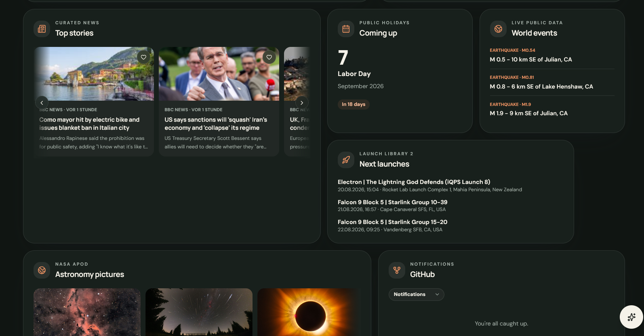Click the Top stories newspaper icon
Image resolution: width=644 pixels, height=336 pixels.
pos(42,29)
